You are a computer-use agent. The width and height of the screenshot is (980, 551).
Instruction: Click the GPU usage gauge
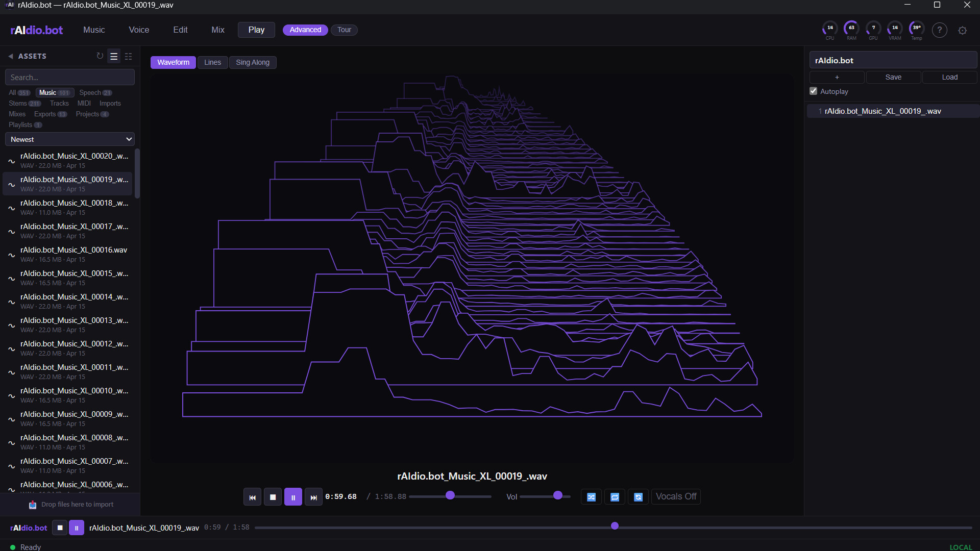(x=873, y=30)
